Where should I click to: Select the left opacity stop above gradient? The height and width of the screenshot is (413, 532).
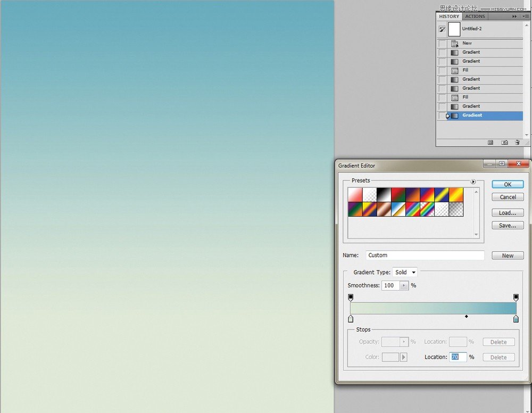pyautogui.click(x=351, y=298)
